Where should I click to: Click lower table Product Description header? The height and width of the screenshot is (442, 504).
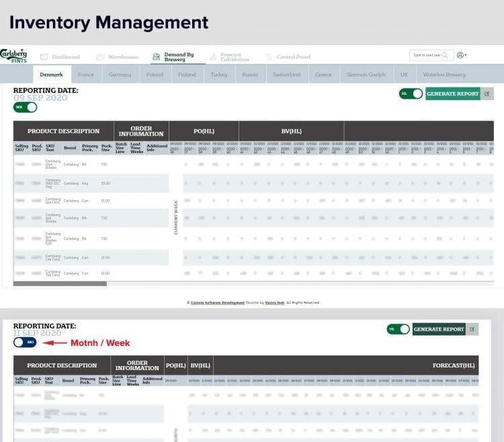click(62, 365)
